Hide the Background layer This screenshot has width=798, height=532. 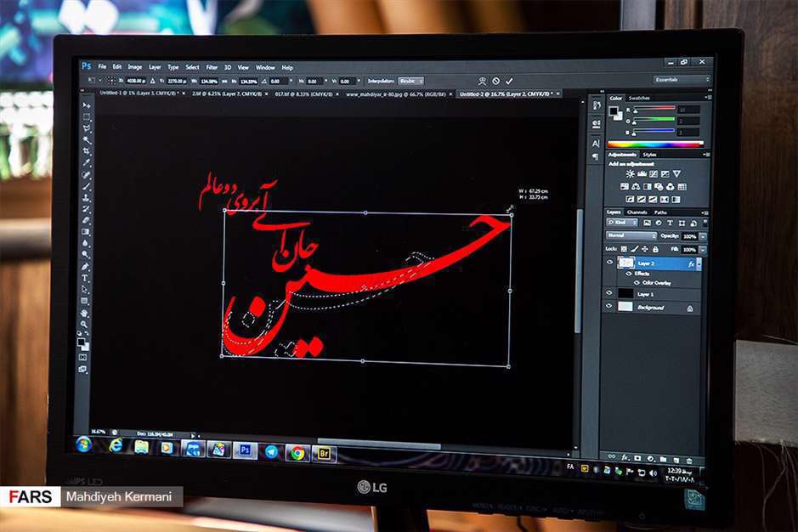[608, 305]
